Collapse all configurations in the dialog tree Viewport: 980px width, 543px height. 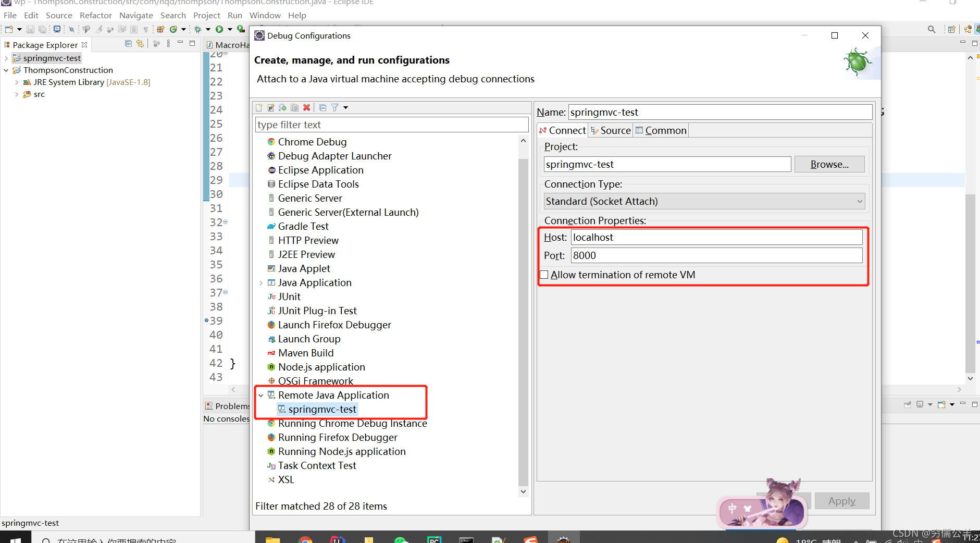[x=323, y=107]
